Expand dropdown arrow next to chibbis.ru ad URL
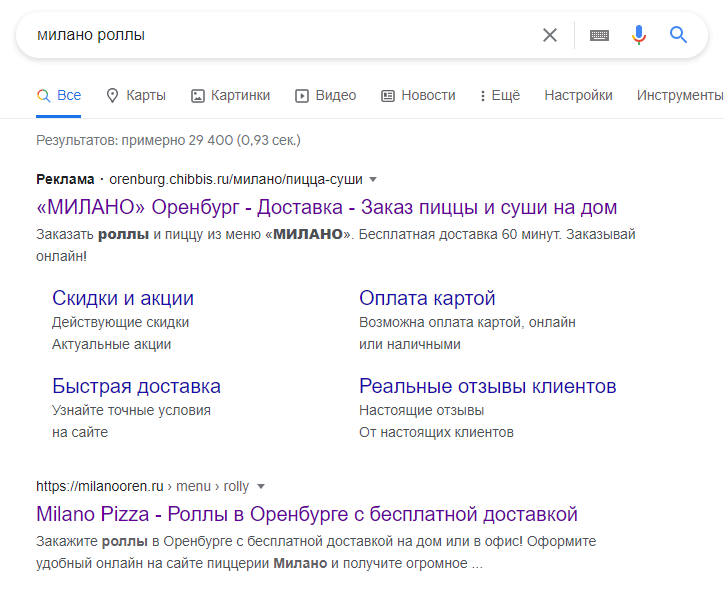 373,180
